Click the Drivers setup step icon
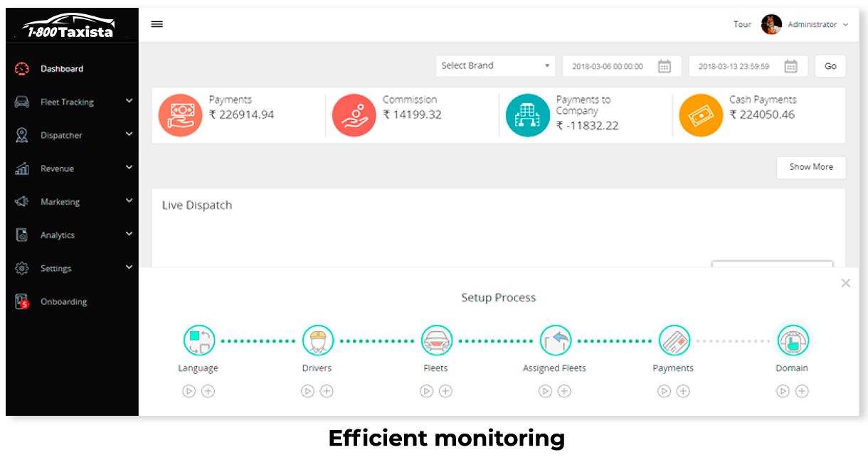Image resolution: width=868 pixels, height=467 pixels. coord(317,340)
